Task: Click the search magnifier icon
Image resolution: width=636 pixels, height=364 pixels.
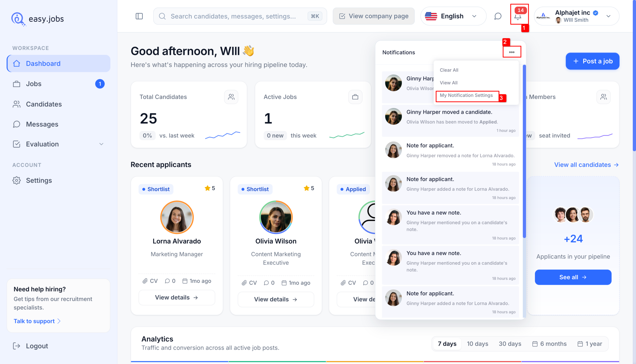Action: 162,16
